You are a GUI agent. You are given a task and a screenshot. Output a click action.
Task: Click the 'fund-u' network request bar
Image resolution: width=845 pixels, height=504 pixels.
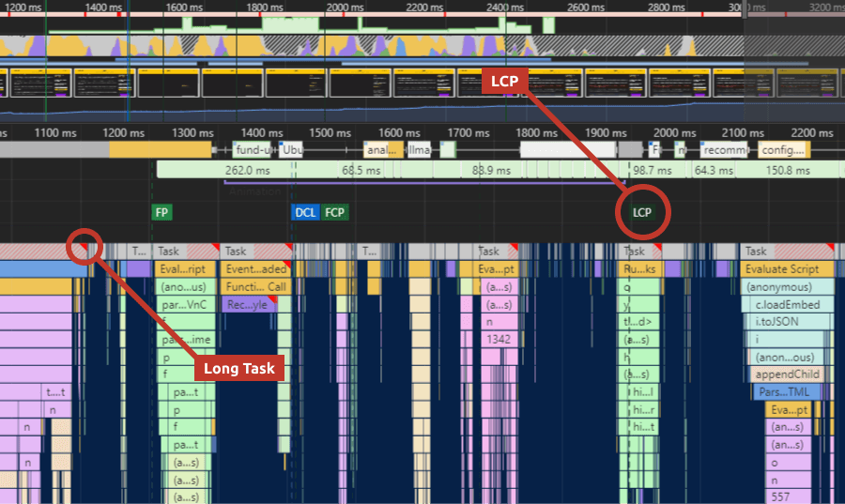254,150
